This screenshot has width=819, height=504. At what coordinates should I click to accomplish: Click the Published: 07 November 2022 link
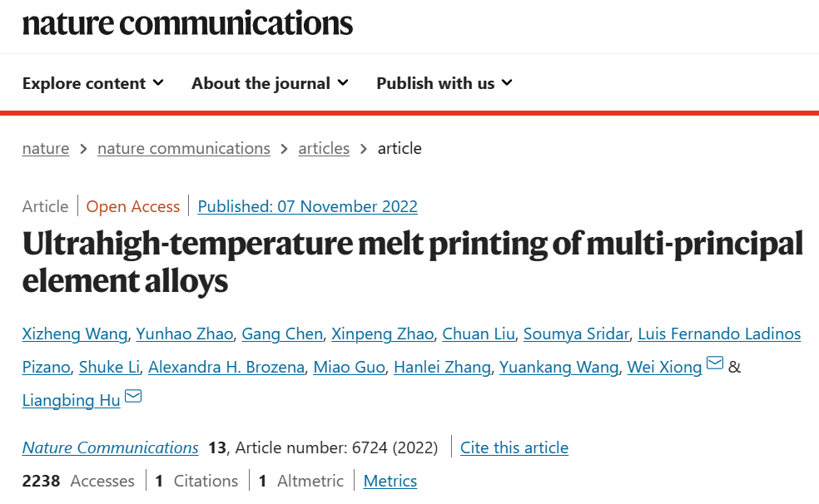[x=308, y=206]
